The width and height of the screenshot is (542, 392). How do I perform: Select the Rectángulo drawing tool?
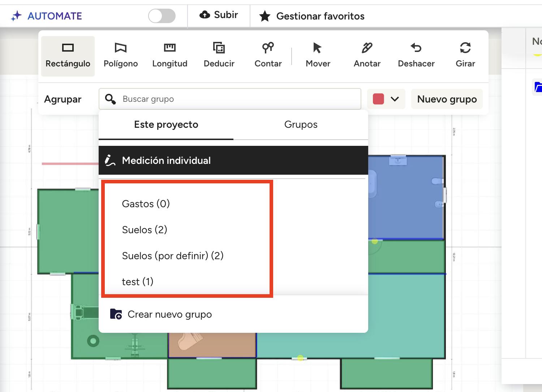(68, 56)
